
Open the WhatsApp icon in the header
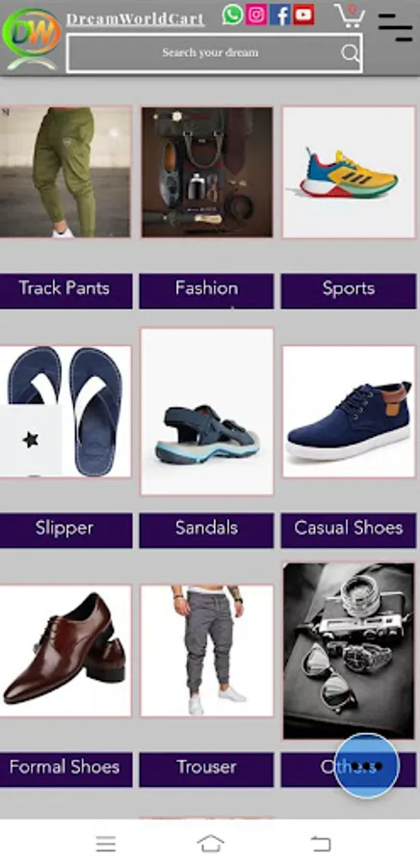233,14
